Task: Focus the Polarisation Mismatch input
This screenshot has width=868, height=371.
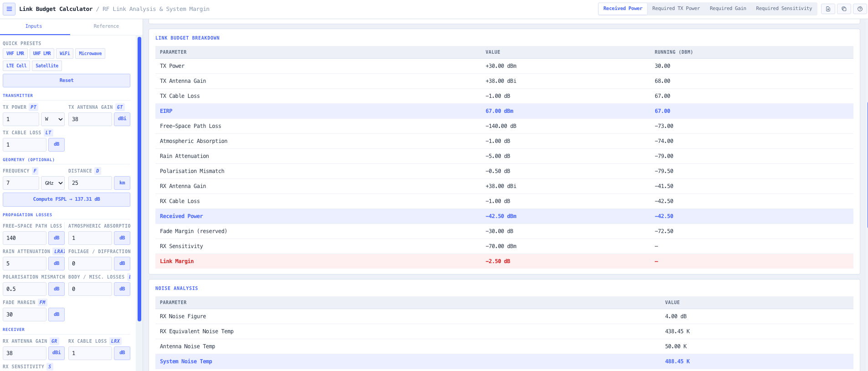Action: (x=25, y=289)
